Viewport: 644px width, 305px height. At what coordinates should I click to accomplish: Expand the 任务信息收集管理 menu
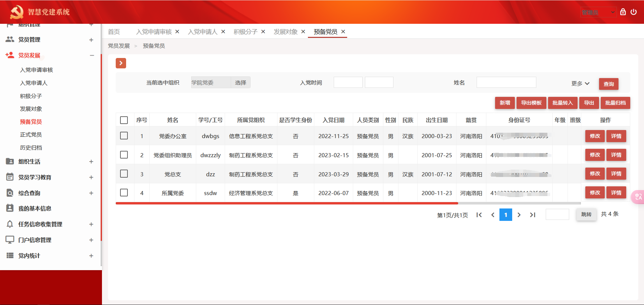tap(91, 224)
